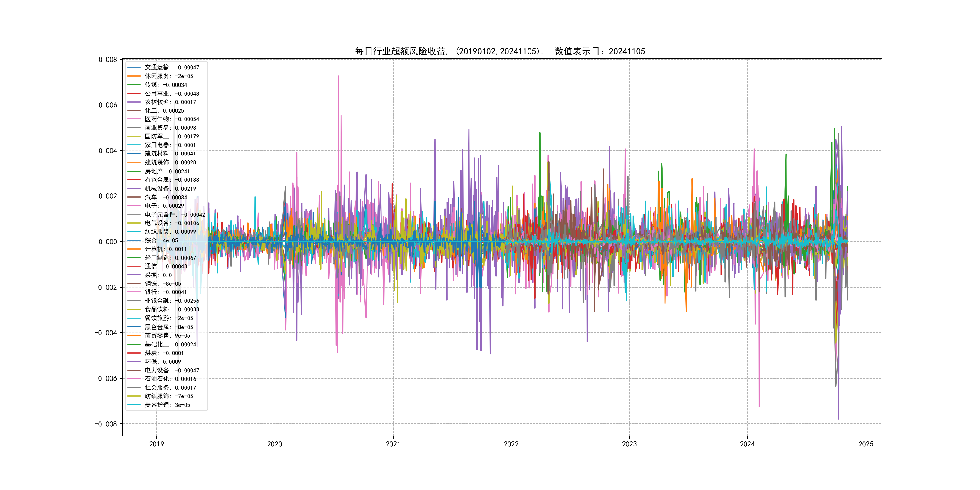Click the 2019 x-axis tick label

tap(156, 444)
